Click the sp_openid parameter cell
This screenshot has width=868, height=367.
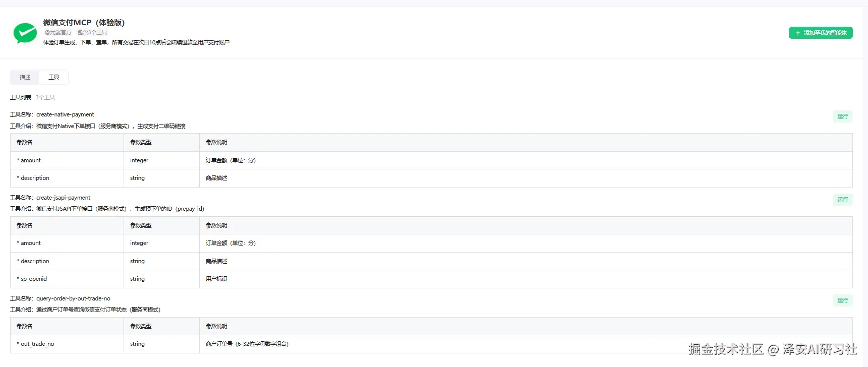click(67, 279)
